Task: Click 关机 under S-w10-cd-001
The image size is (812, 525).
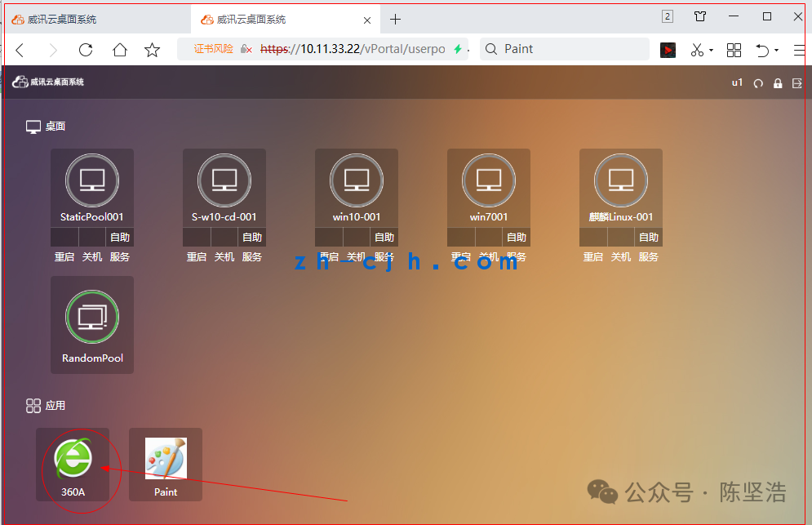Action: pyautogui.click(x=224, y=257)
